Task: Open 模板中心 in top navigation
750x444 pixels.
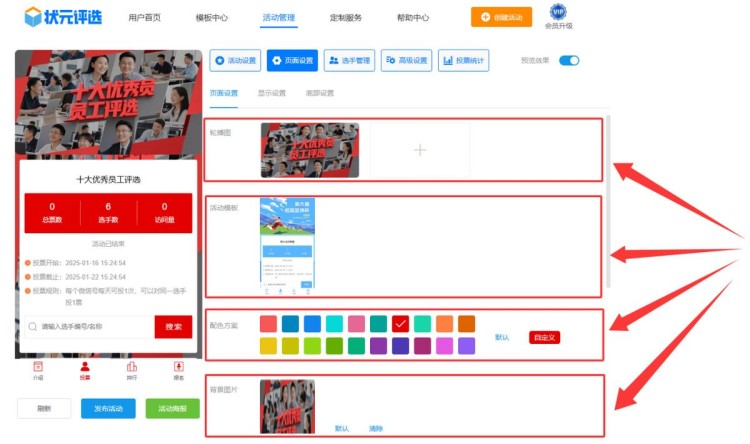Action: [x=211, y=17]
